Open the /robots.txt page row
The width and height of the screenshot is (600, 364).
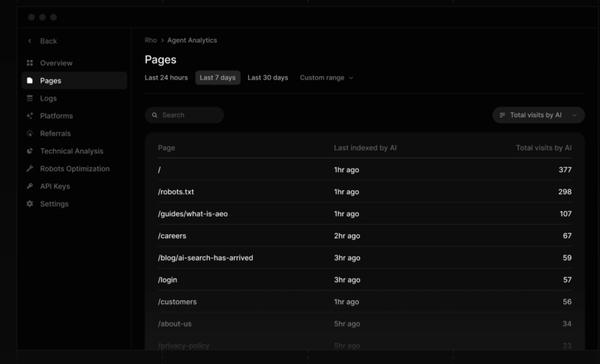(176, 192)
